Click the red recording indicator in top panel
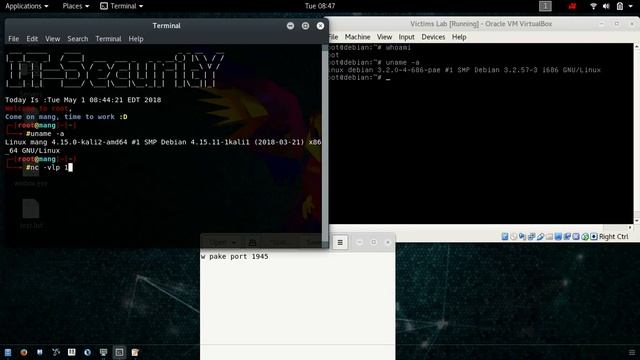 point(572,6)
